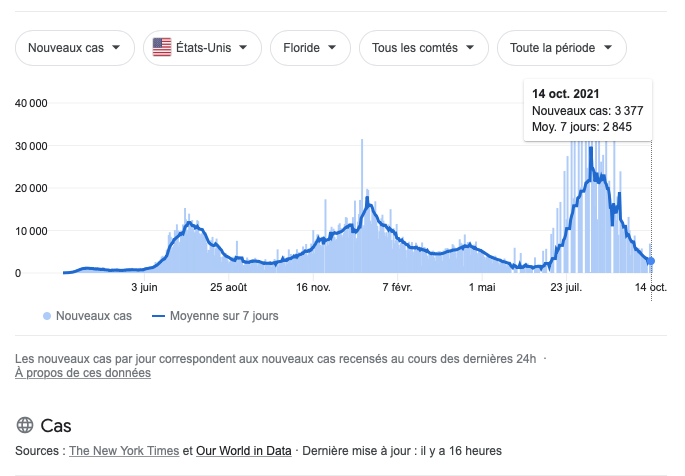The height and width of the screenshot is (476, 685).
Task: Click the arrow on the Toute la période filter
Action: point(608,47)
